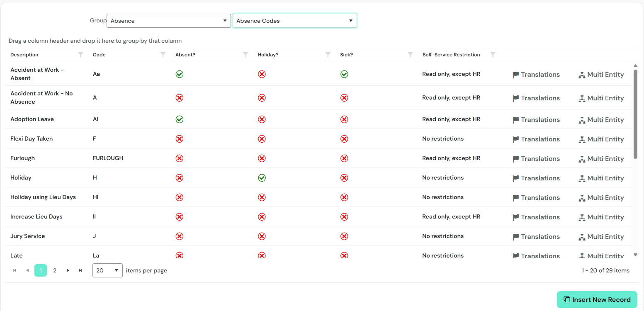Select page 2 in pager
Image resolution: width=644 pixels, height=311 pixels.
click(x=55, y=270)
